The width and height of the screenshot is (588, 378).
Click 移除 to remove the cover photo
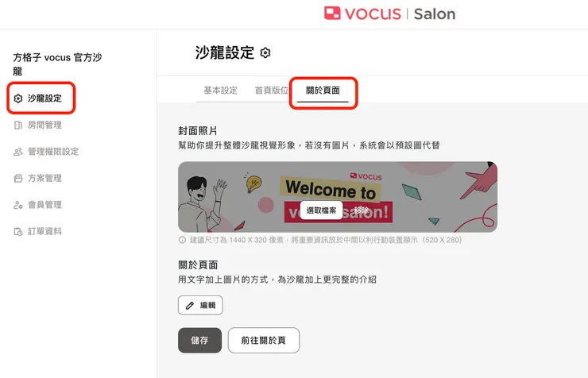pyautogui.click(x=362, y=210)
